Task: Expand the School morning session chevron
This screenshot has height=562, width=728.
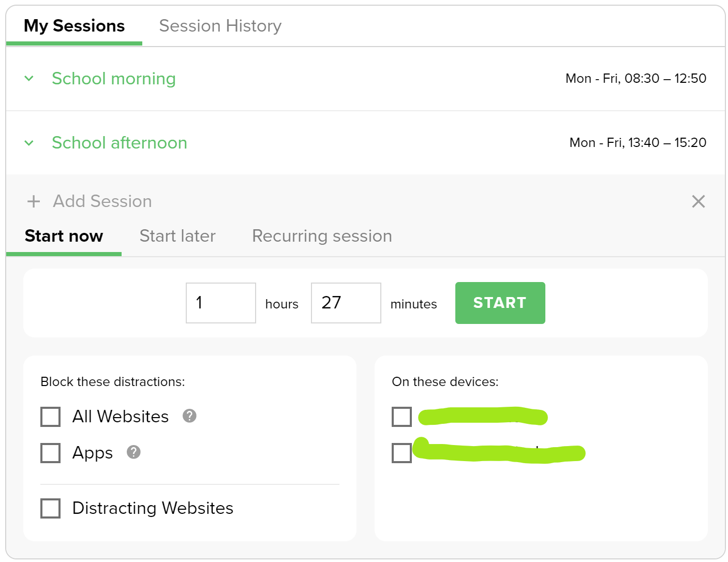Action: 29,79
